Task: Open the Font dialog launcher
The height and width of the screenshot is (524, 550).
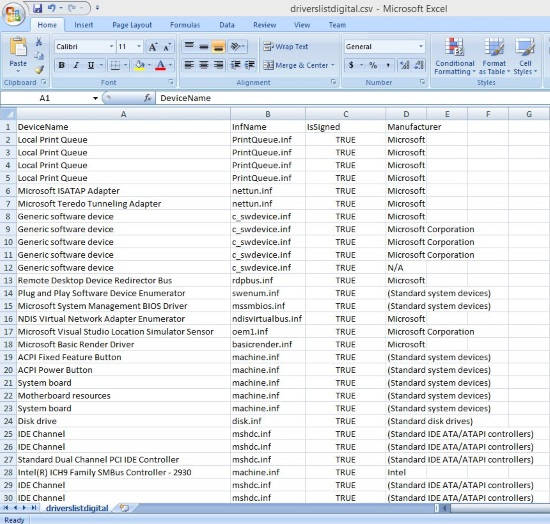Action: click(x=171, y=82)
